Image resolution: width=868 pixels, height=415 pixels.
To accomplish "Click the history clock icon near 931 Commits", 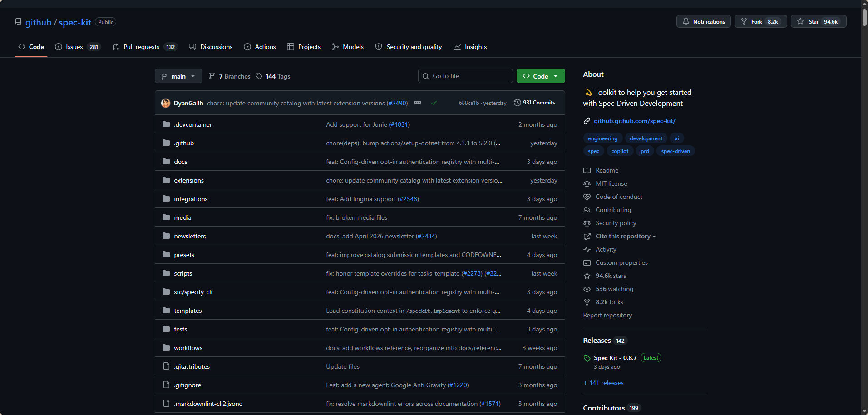I will tap(517, 103).
